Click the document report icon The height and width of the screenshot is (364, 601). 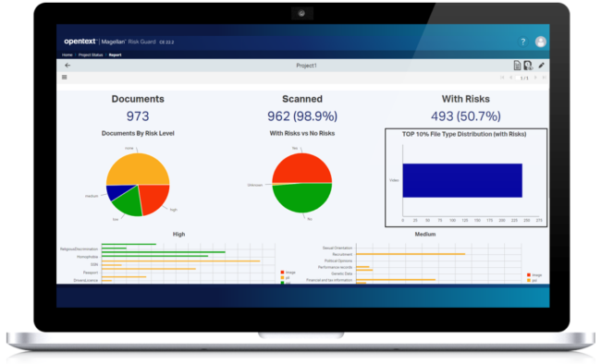pos(517,66)
